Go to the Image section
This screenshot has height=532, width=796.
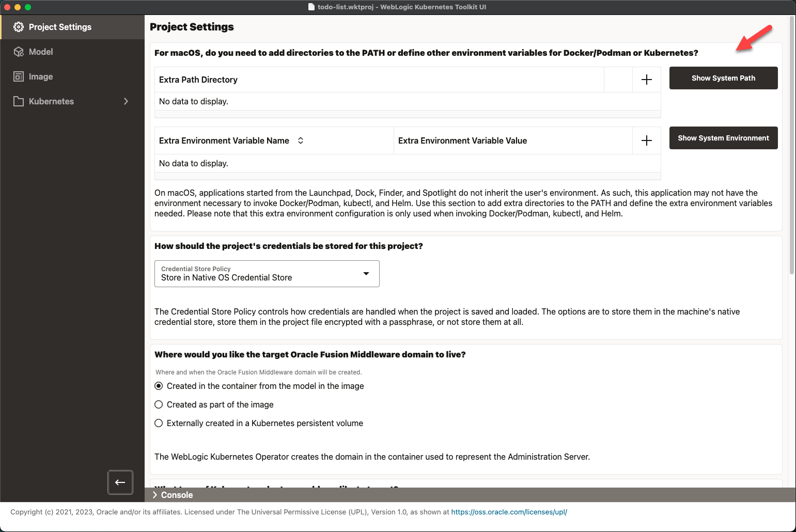tap(72, 76)
